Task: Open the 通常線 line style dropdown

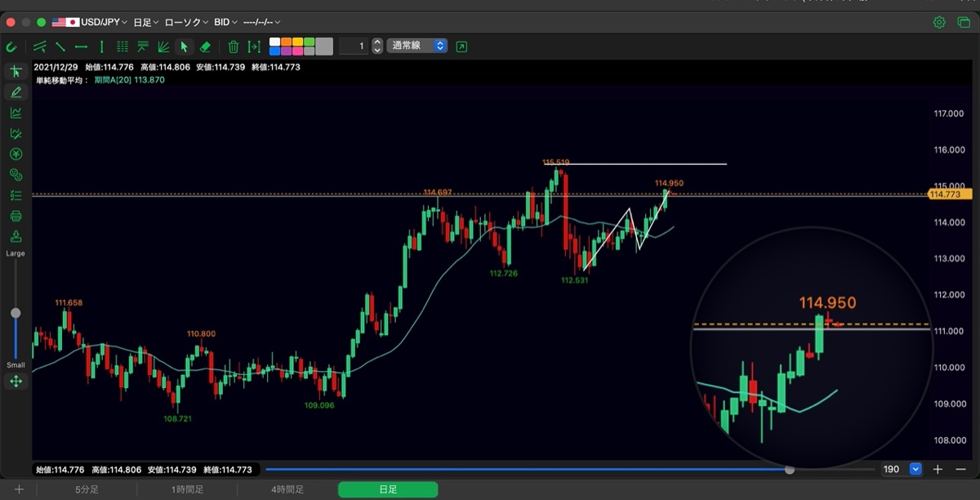Action: (418, 46)
